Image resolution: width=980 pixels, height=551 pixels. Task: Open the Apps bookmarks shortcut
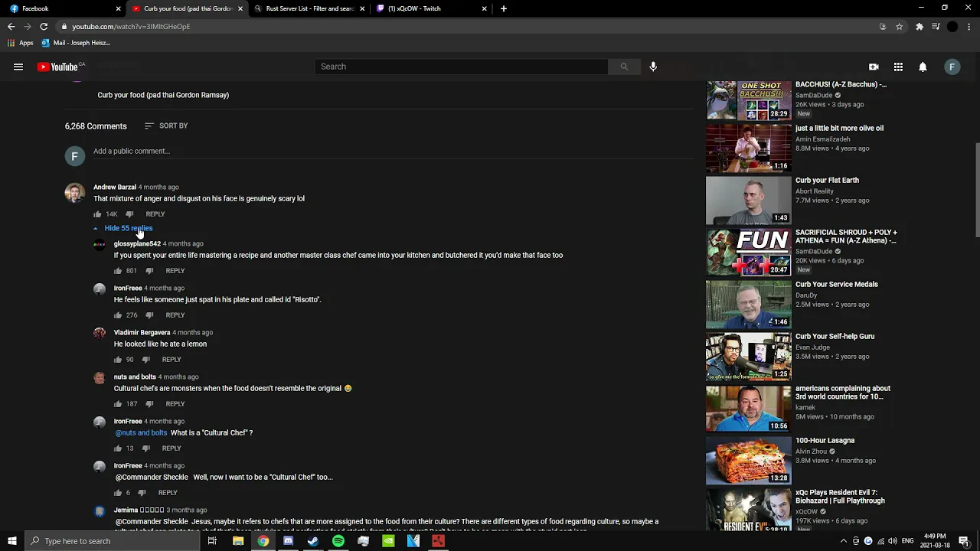21,43
